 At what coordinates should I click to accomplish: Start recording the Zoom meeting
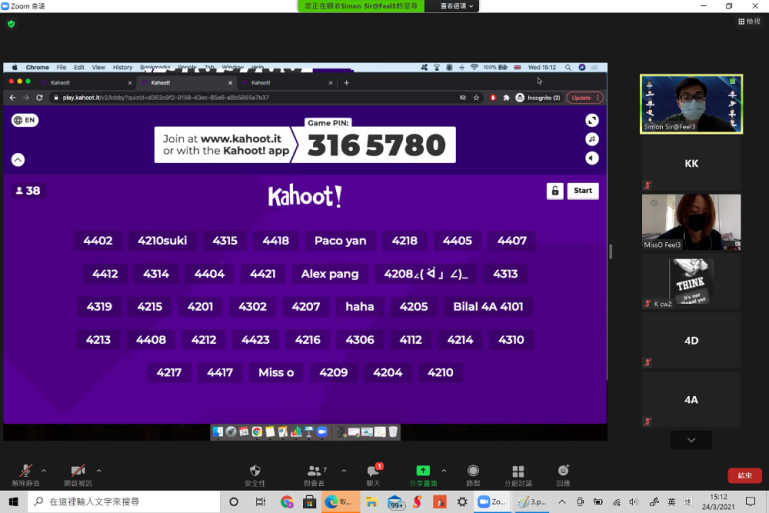pyautogui.click(x=473, y=475)
